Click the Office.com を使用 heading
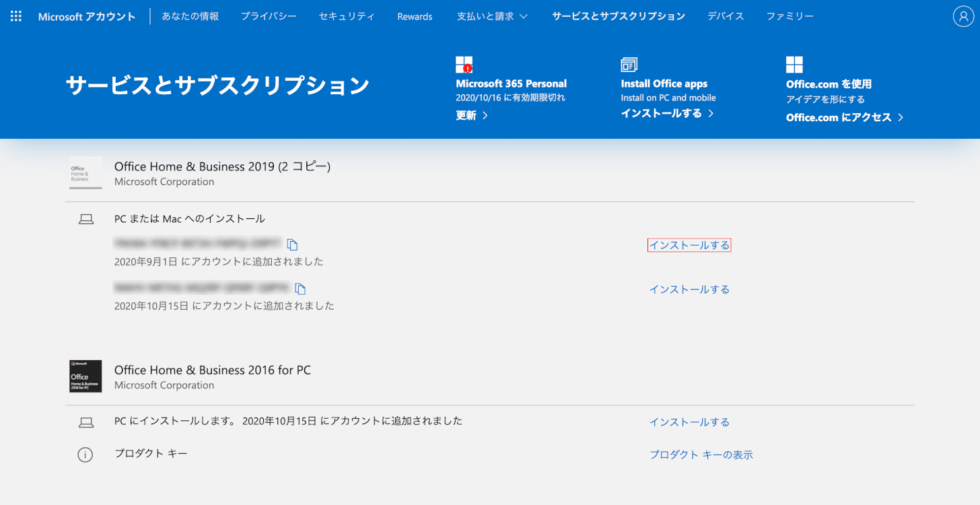Screen dimensions: 980x505 829,84
